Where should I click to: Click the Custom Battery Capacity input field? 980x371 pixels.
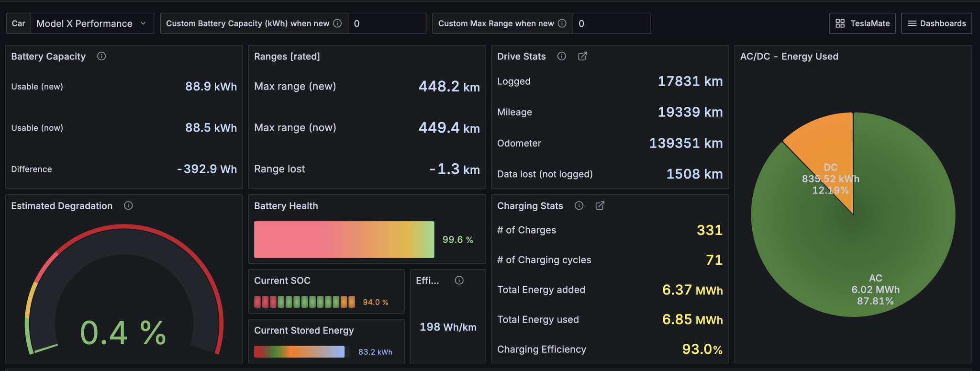[387, 23]
